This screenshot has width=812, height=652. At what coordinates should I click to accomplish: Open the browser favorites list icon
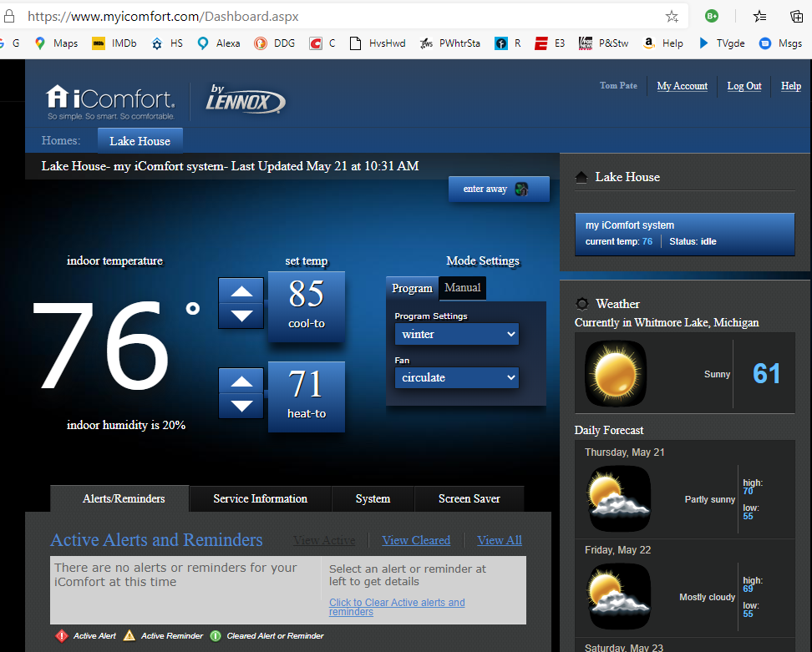[759, 17]
